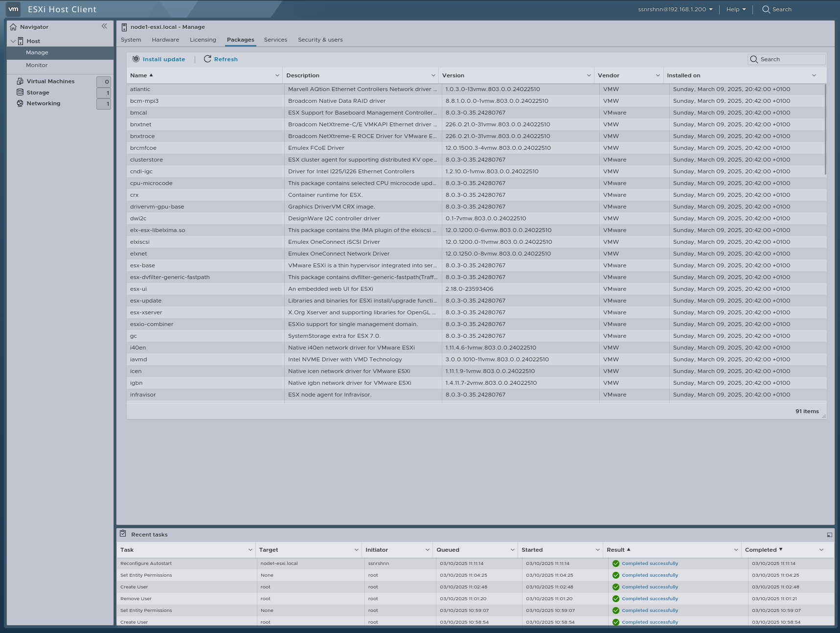Click Completed successfully link for Reconfigure Autostart
This screenshot has width=840, height=633.
[x=649, y=563]
